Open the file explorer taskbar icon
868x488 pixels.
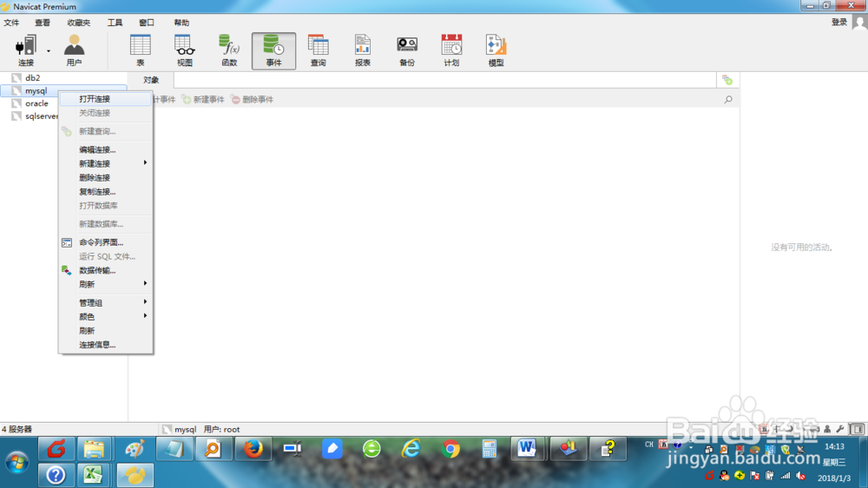[94, 449]
